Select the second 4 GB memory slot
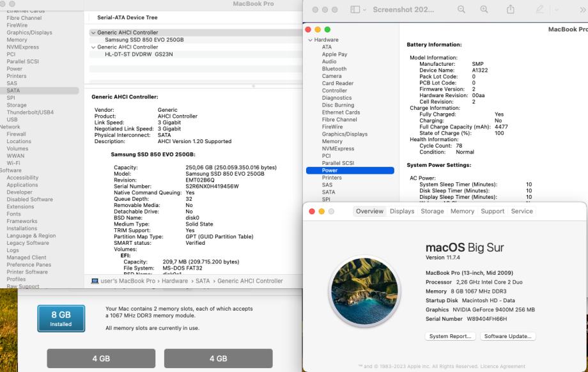This screenshot has width=588, height=372. click(x=218, y=359)
